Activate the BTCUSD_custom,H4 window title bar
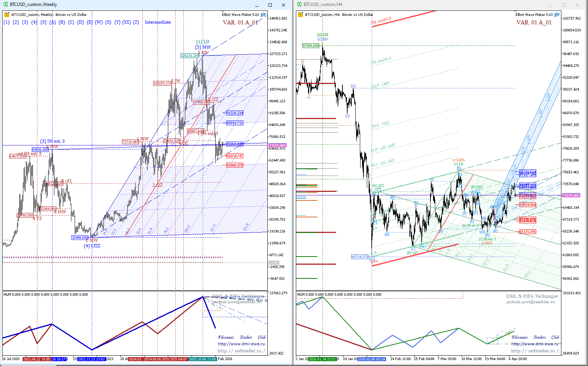Image resolution: width=588 pixels, height=366 pixels. 407,4
